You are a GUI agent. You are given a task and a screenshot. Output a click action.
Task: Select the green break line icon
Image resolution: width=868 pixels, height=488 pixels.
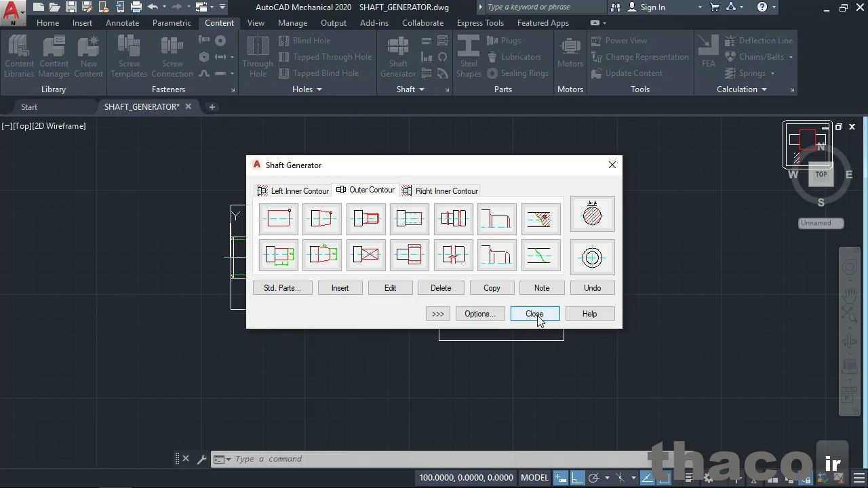point(541,255)
